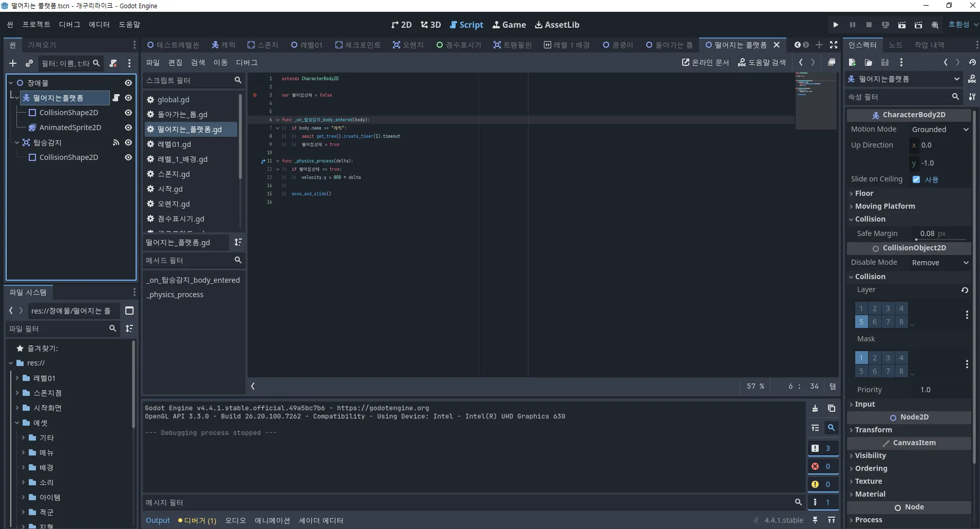Toggle split mode in the file system dock
Viewport: 980px width, 529px height.
129,311
